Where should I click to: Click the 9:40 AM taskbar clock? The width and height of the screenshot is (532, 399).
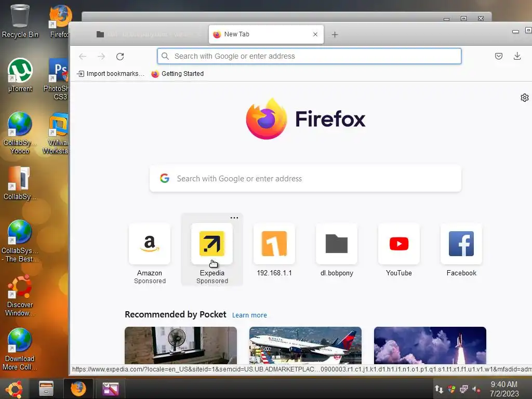(504, 389)
